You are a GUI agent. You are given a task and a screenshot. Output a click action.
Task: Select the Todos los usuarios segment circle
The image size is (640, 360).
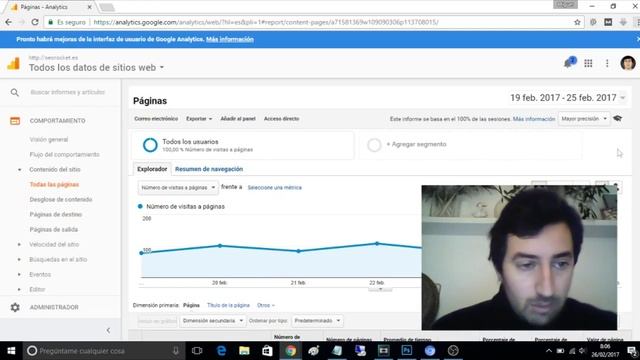point(150,145)
